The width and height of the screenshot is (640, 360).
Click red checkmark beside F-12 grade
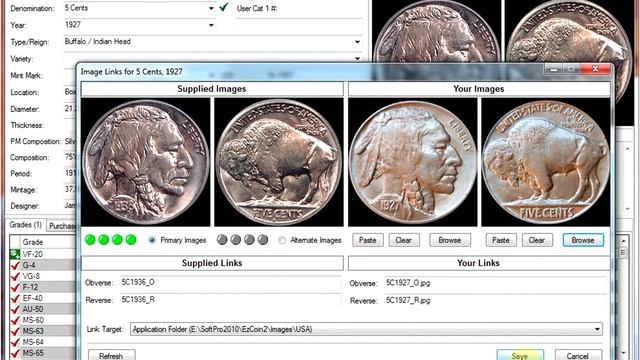tap(15, 287)
